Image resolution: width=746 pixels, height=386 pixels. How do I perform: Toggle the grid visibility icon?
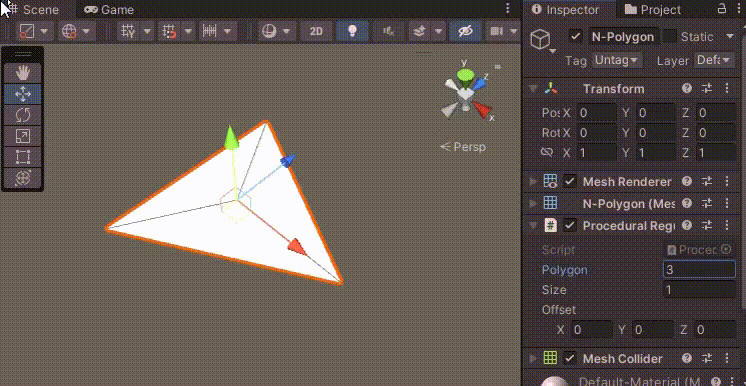click(128, 31)
